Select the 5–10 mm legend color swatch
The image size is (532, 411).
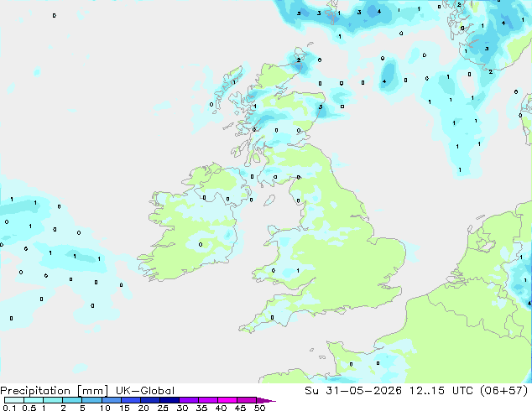point(91,400)
